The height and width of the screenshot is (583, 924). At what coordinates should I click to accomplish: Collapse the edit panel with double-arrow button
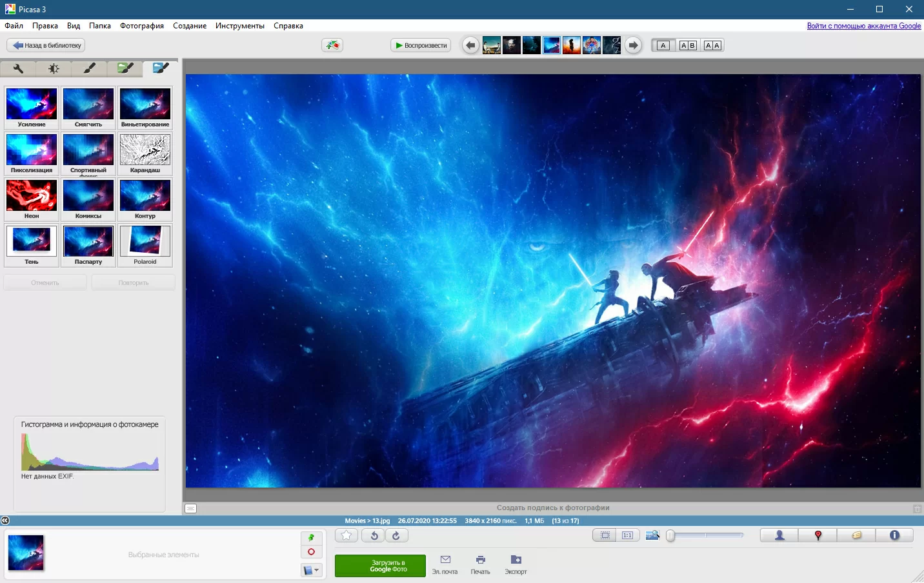(x=5, y=520)
